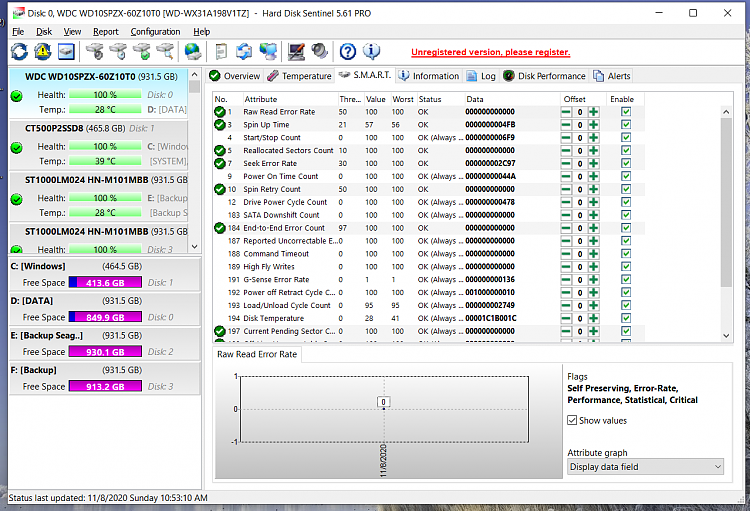Open Help using the blue question mark icon
Screen dimensions: 750x511
[348, 51]
